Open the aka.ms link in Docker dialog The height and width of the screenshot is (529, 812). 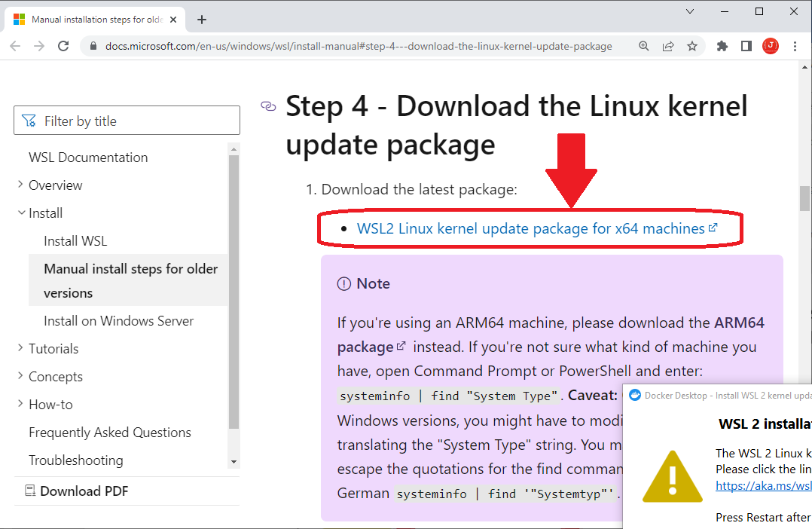[763, 485]
